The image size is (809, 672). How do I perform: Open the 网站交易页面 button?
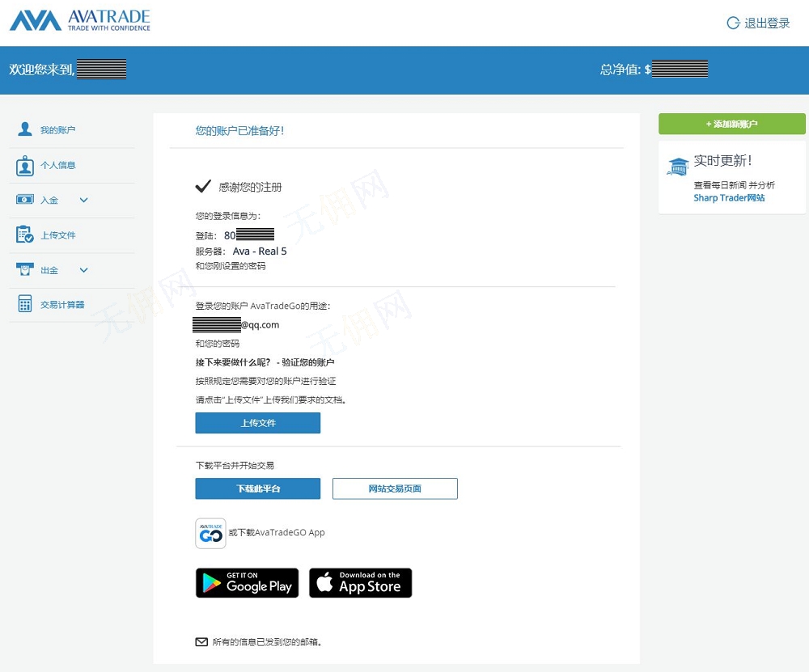coord(395,488)
